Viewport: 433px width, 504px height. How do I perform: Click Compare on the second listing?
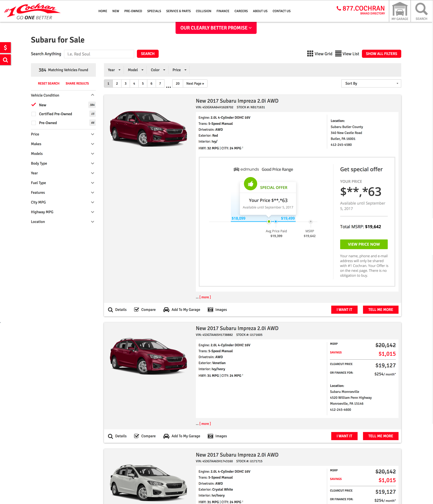coord(145,436)
